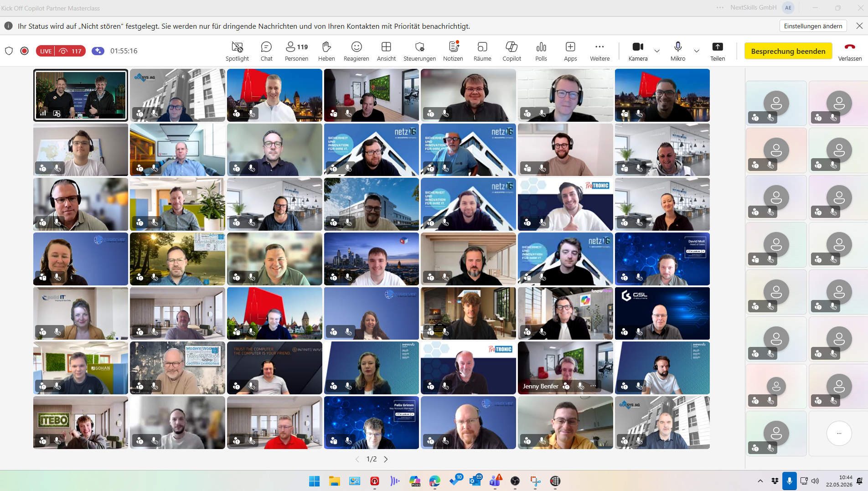Open File Explorer from the taskbar
Viewport: 868px width, 491px height.
[334, 481]
